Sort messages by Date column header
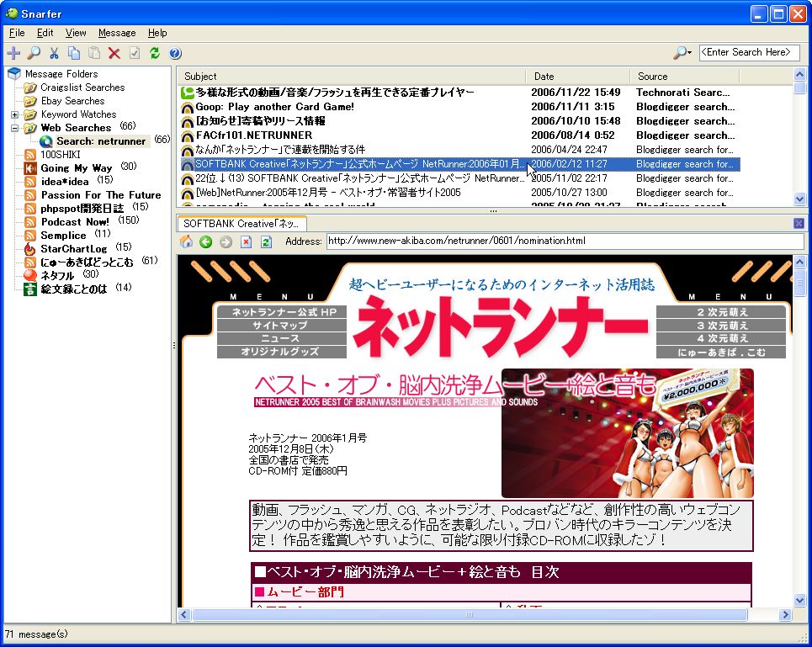 coord(578,76)
